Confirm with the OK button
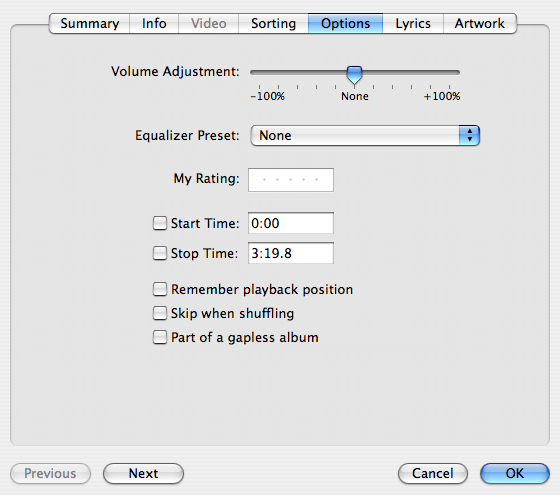Viewport: 560px width, 495px height. [515, 474]
